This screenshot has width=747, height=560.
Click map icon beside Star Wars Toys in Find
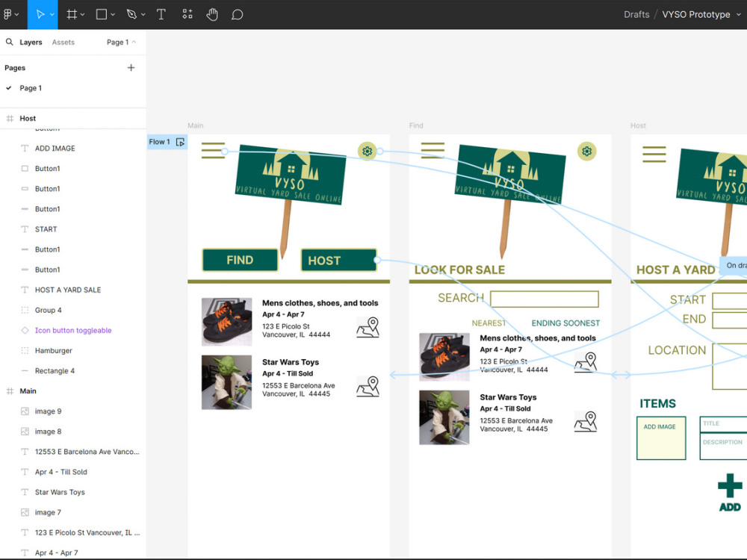(x=586, y=422)
